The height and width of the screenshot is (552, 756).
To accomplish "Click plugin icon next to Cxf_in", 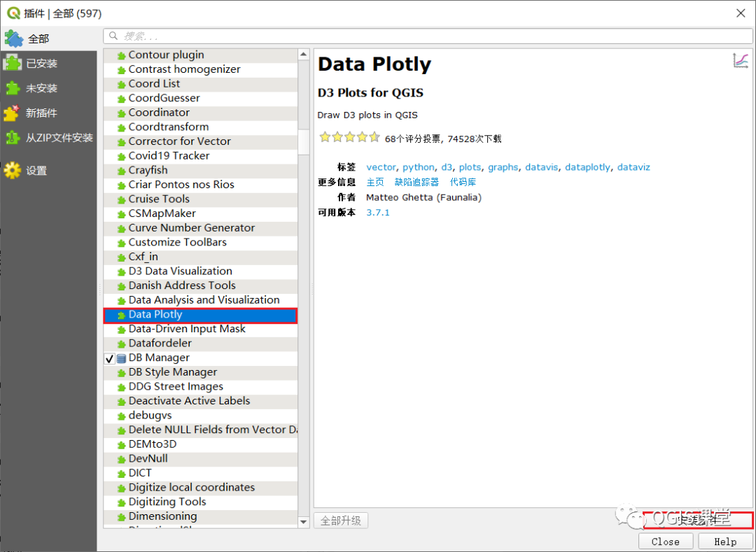I will (122, 257).
